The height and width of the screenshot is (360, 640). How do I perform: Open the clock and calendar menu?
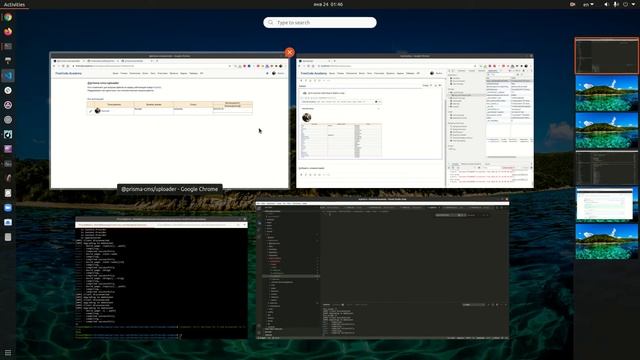pyautogui.click(x=328, y=4)
